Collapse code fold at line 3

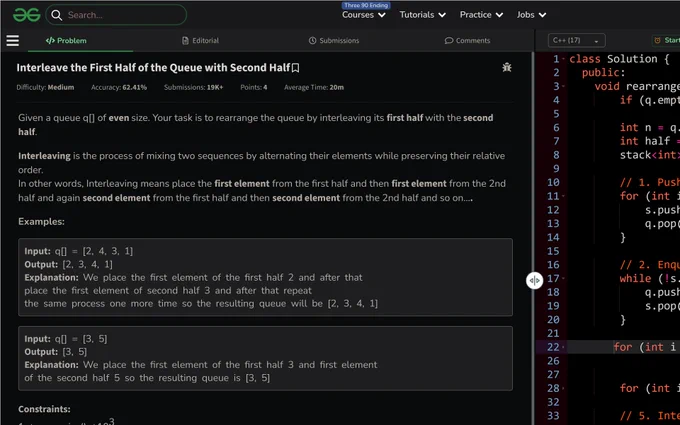pyautogui.click(x=563, y=86)
